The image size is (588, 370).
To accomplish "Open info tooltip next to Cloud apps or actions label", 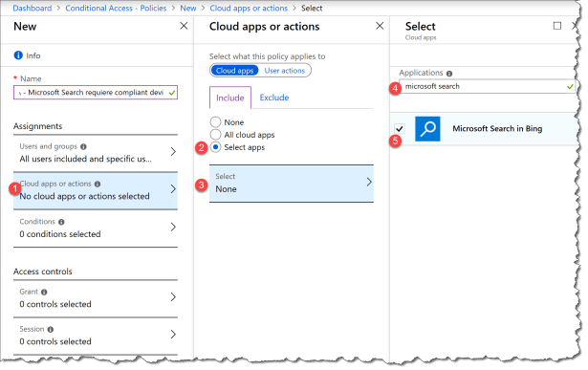I will point(98,185).
